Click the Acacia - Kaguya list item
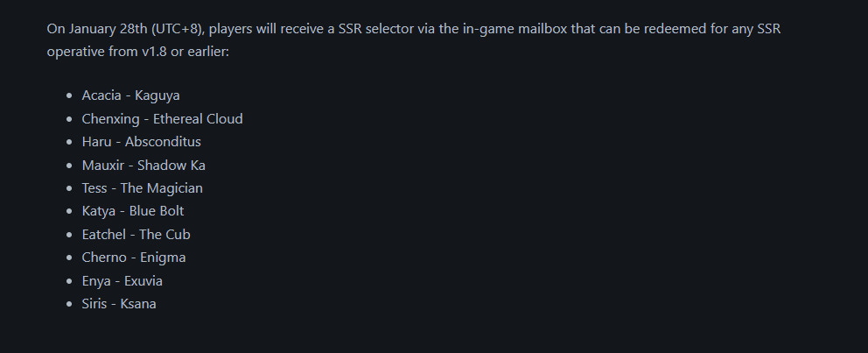The image size is (868, 353). point(130,95)
